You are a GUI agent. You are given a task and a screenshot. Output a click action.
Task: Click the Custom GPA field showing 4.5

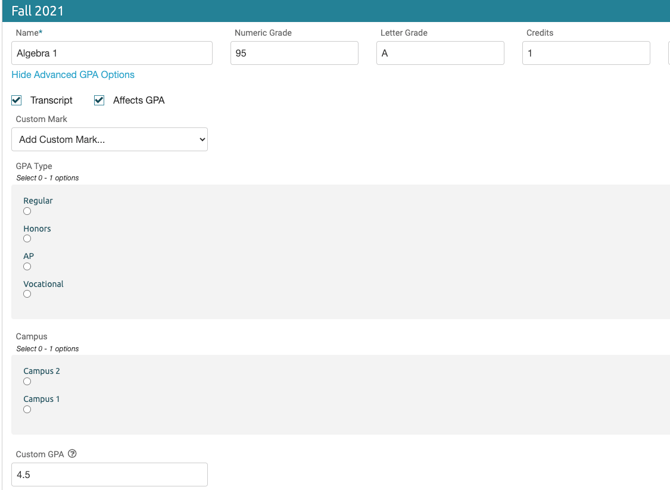(109, 475)
